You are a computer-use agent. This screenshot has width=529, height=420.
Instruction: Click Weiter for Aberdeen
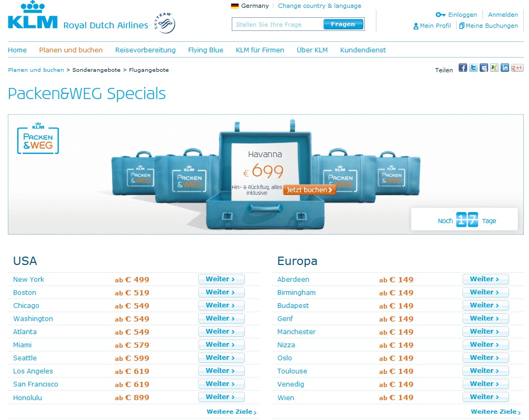pyautogui.click(x=485, y=279)
